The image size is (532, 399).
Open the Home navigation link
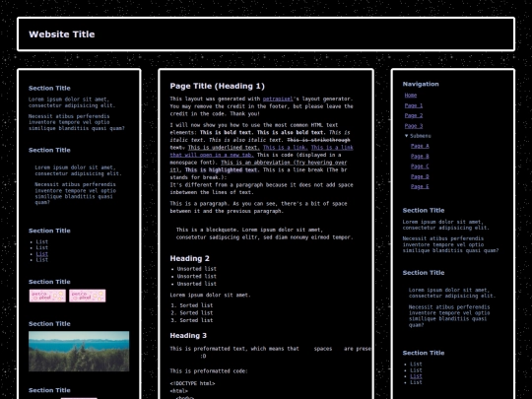(x=411, y=96)
